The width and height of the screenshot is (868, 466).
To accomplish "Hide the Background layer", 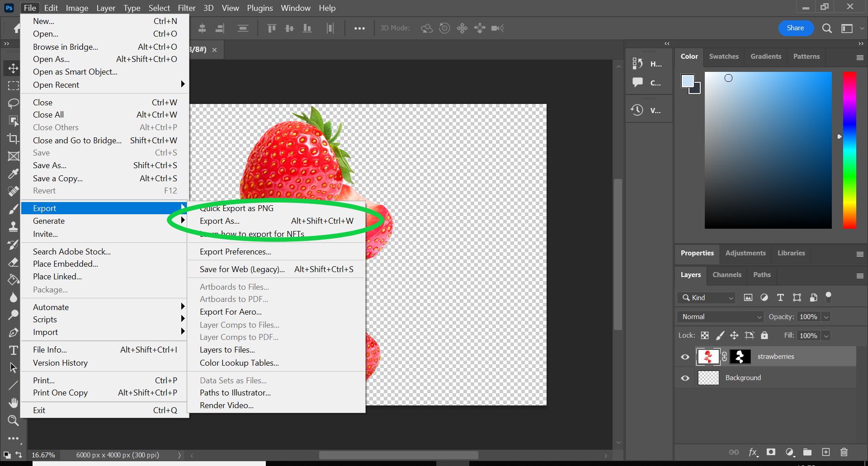I will coord(685,378).
